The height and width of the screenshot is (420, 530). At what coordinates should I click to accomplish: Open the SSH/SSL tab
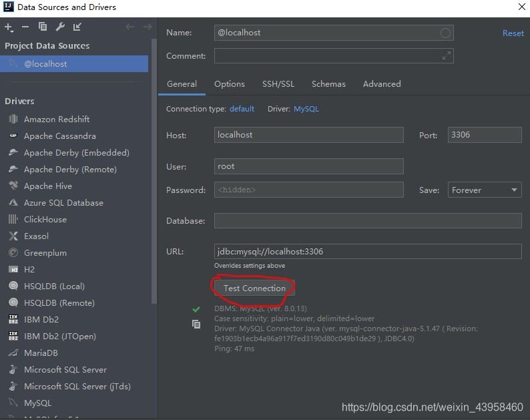point(278,84)
